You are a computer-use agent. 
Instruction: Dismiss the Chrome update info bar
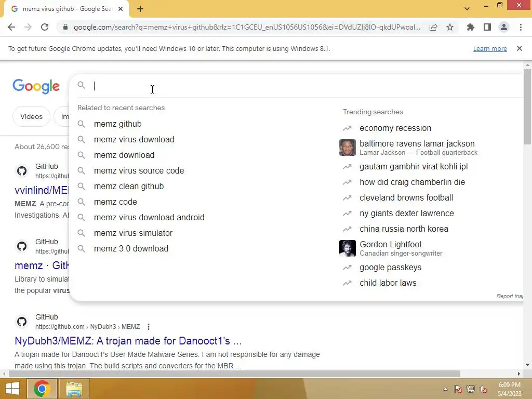click(x=519, y=48)
